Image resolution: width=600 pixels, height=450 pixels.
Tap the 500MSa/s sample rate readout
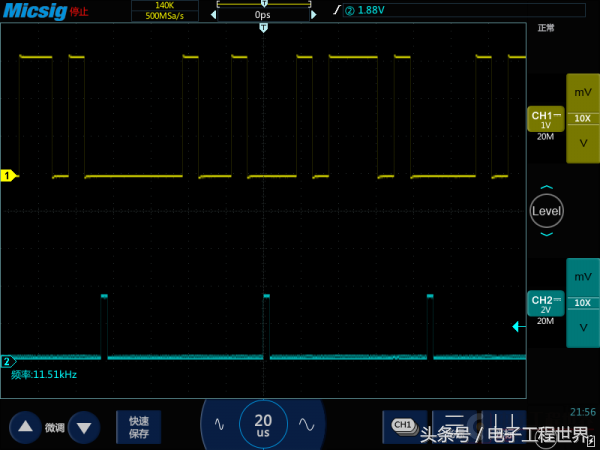[165, 16]
